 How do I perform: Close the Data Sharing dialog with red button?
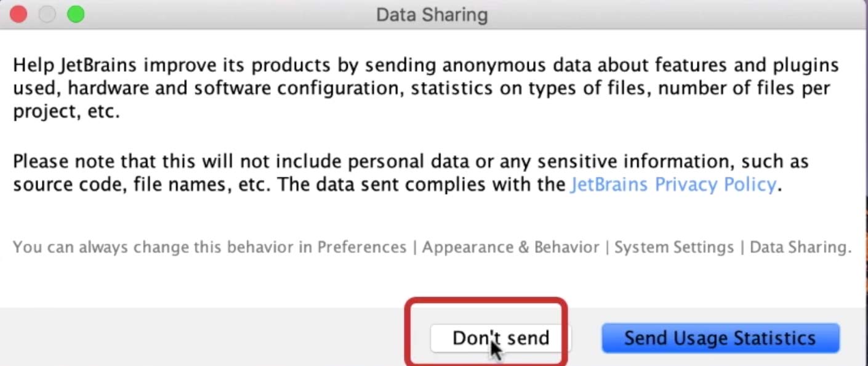coord(19,14)
